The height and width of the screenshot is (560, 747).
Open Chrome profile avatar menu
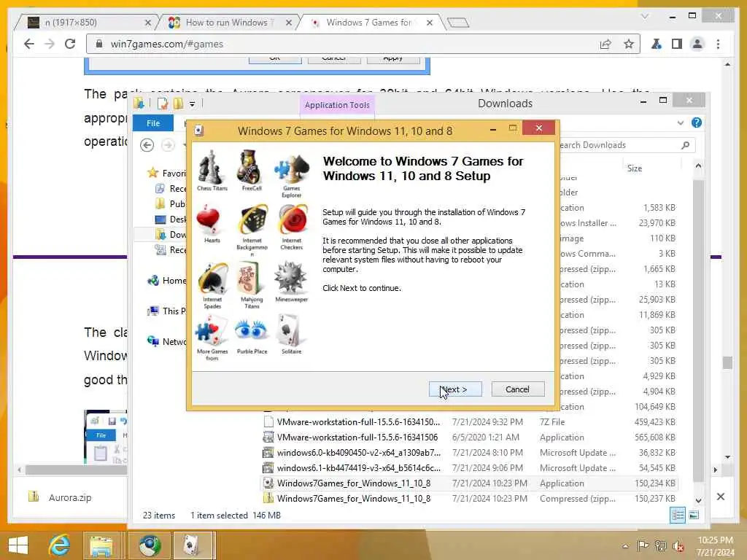pos(697,44)
